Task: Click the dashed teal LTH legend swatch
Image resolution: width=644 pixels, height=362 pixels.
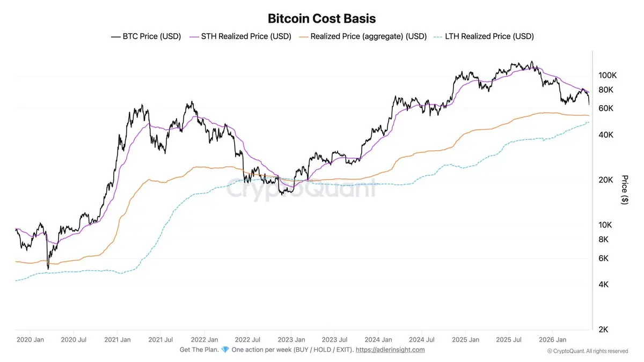Action: click(437, 37)
